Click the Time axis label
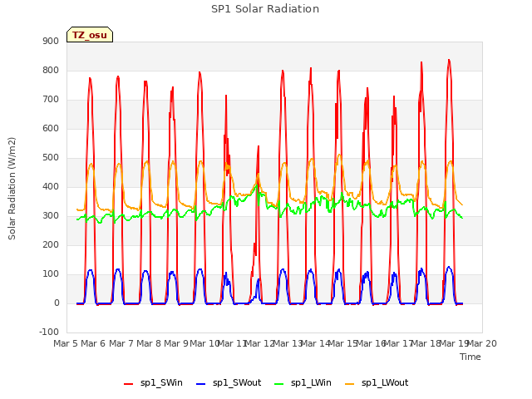The image size is (532, 399). (470, 357)
